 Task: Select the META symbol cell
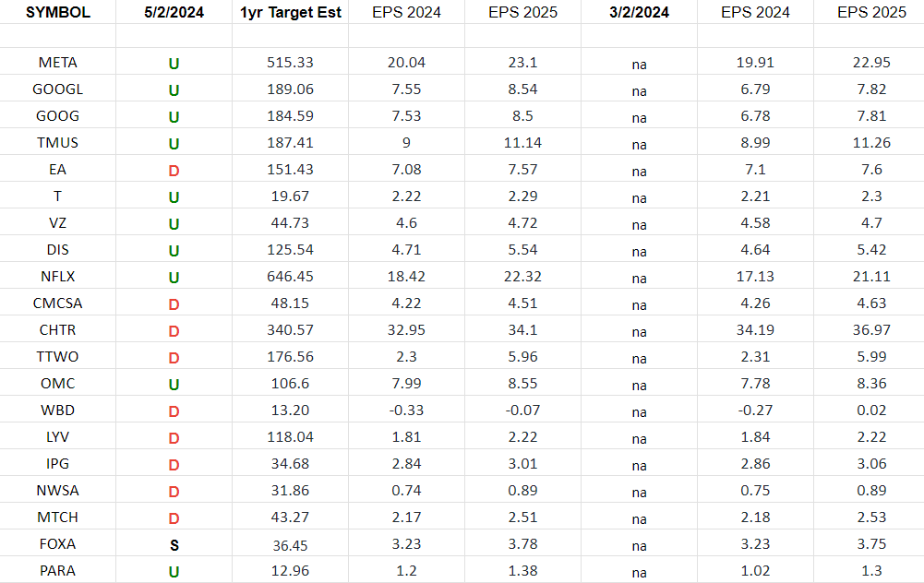[58, 63]
